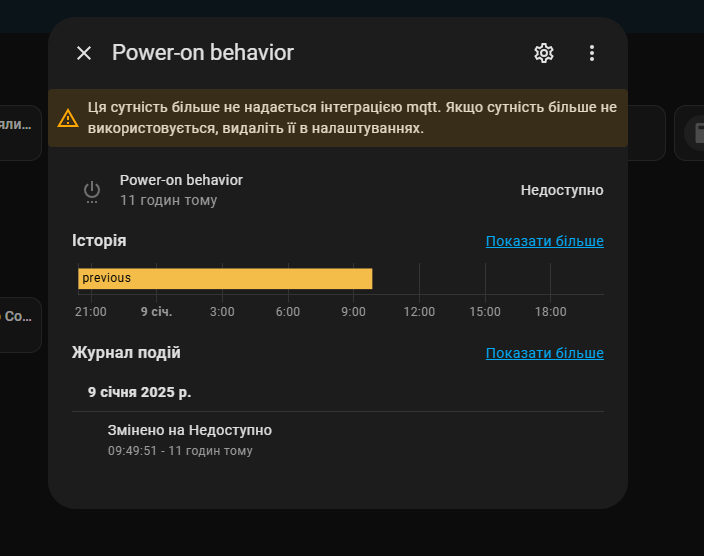Click the partially hidden icon card at right edge
This screenshot has width=704, height=556.
tap(692, 133)
